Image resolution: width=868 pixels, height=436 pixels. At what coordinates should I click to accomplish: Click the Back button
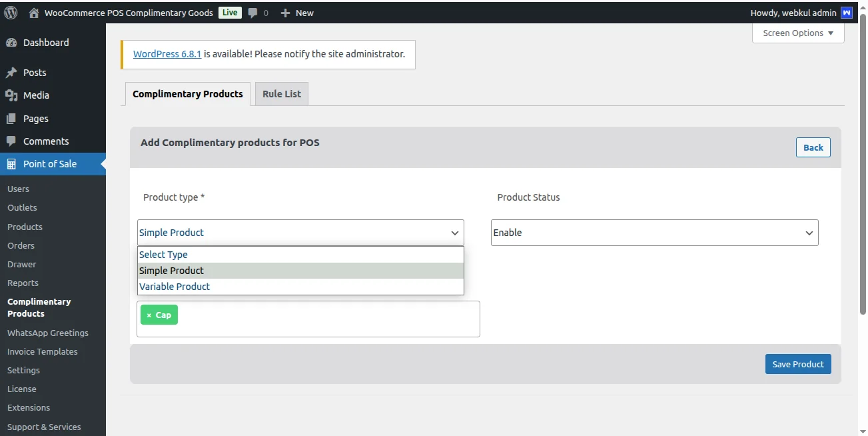point(813,148)
